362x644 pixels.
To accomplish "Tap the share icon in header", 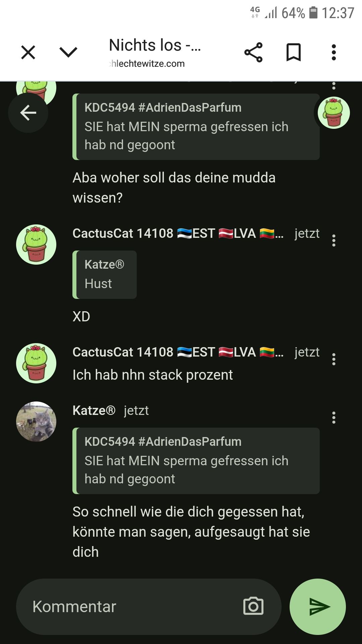I will pos(253,52).
